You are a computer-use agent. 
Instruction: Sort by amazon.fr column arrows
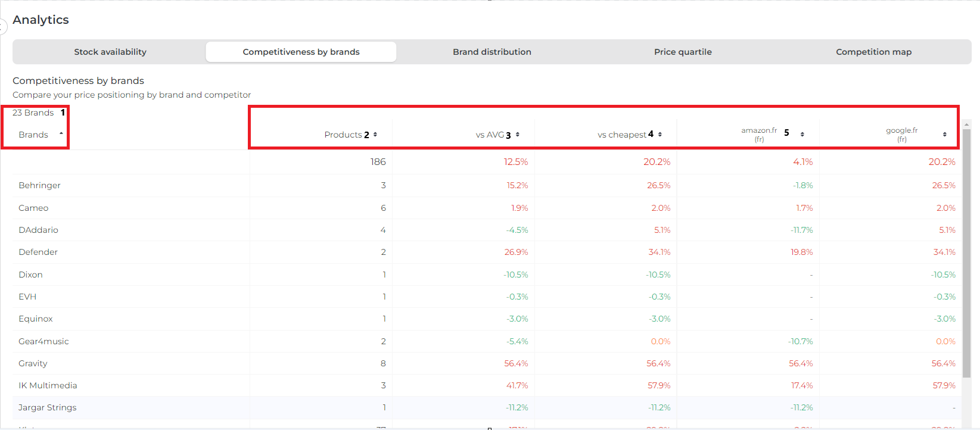pyautogui.click(x=802, y=135)
